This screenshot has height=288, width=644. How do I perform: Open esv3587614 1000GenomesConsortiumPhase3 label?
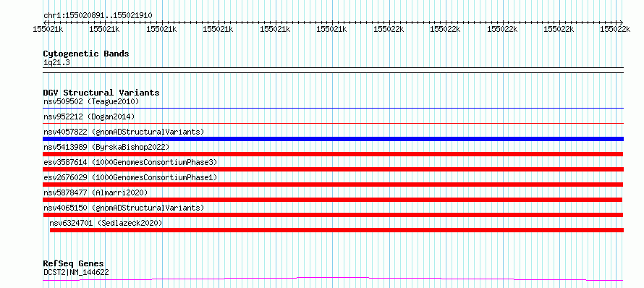click(130, 162)
